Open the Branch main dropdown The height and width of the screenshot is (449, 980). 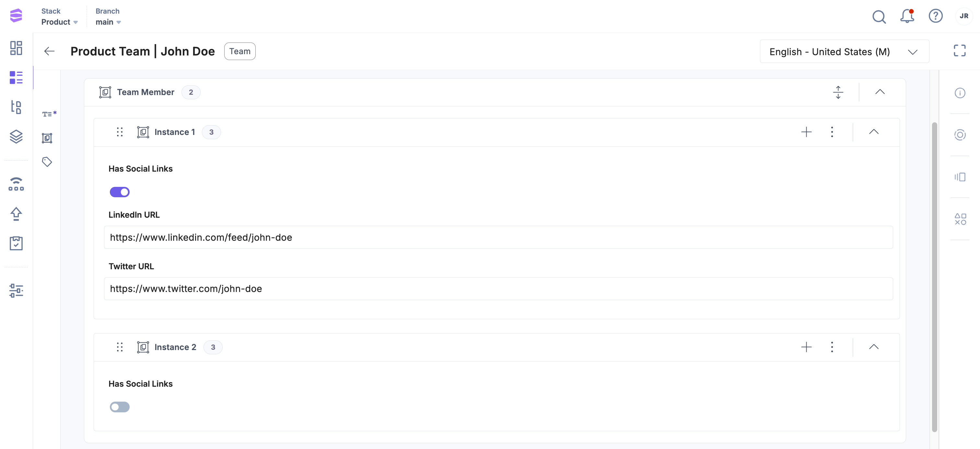[108, 22]
